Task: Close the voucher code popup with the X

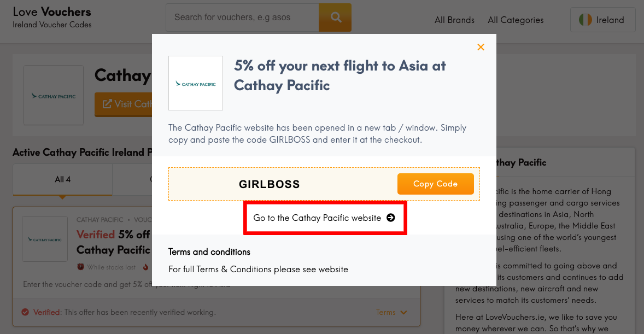Action: point(481,47)
